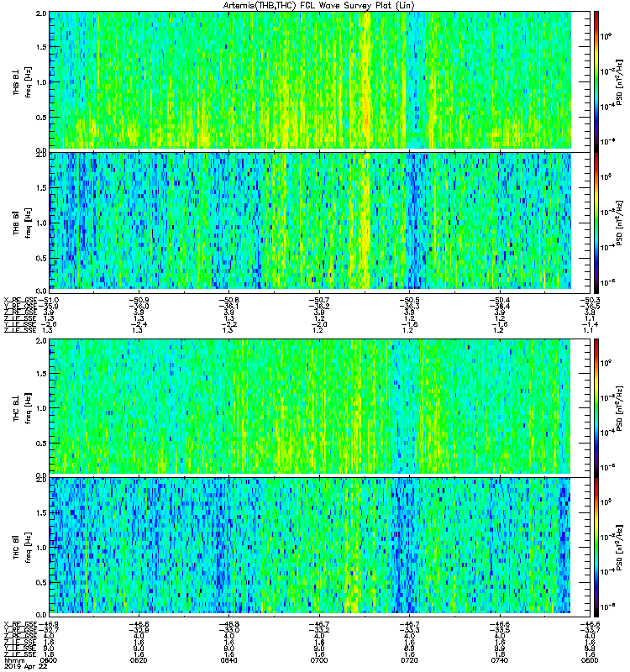Click the '0.5' frequency tick of the THC B-perpendicular panel

pyautogui.click(x=41, y=444)
